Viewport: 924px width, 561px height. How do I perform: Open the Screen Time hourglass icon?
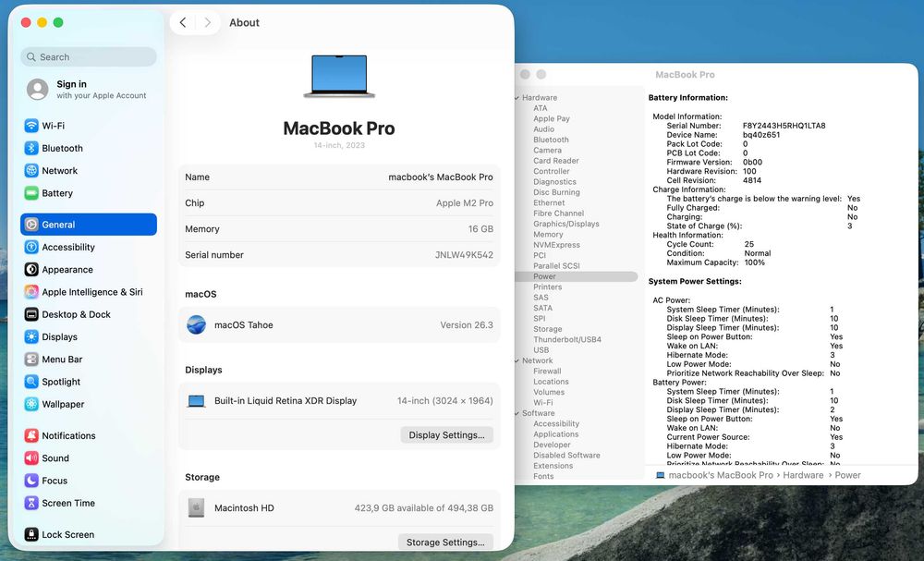31,503
